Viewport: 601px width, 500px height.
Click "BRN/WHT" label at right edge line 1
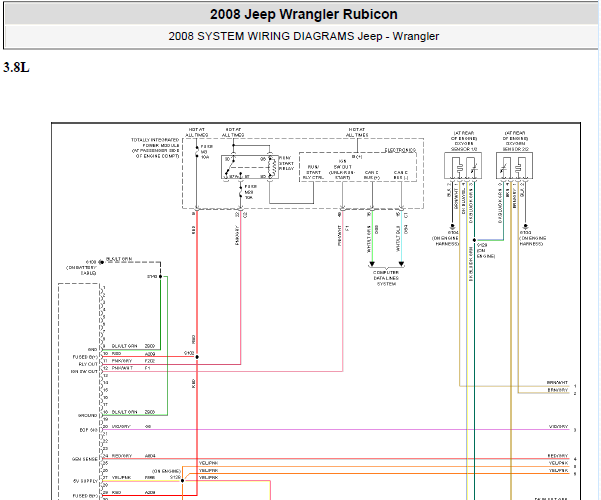[x=557, y=383]
